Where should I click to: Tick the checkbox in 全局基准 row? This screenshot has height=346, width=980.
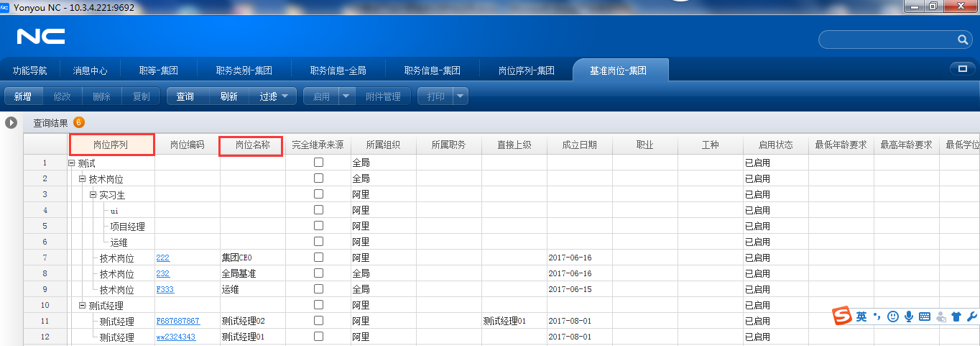click(318, 273)
